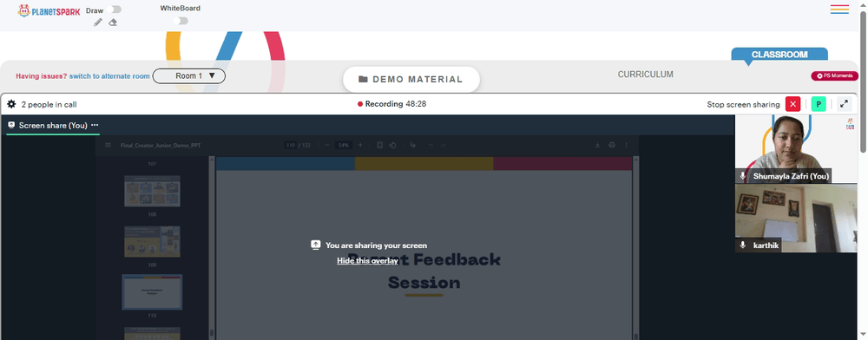Open the Room 1 dropdown

pos(188,75)
